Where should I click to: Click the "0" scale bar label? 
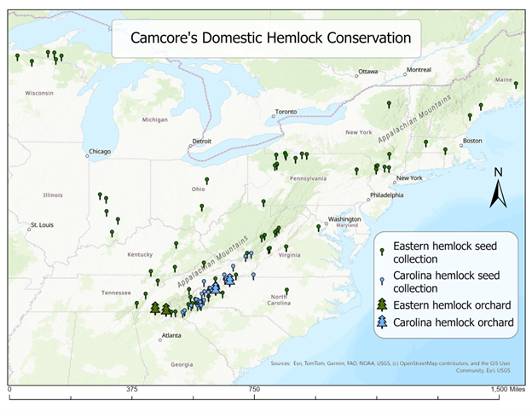(9, 389)
